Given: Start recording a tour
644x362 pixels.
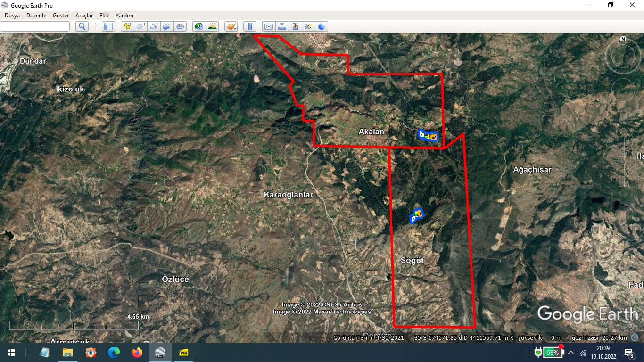Looking at the screenshot, I should (181, 26).
